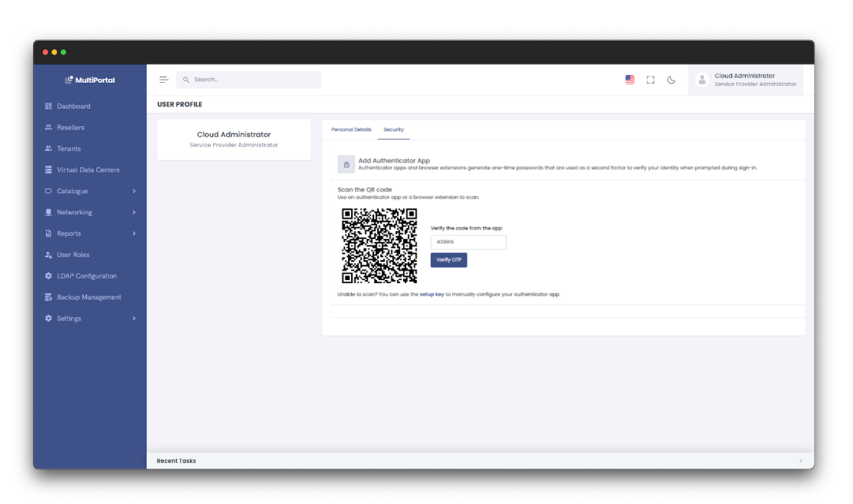The width and height of the screenshot is (853, 504).
Task: Switch language using the US flag
Action: pyautogui.click(x=629, y=79)
